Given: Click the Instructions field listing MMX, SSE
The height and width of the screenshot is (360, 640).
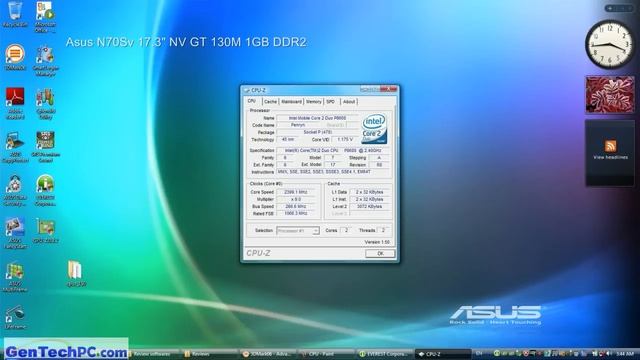Looking at the screenshot, I should pos(333,172).
